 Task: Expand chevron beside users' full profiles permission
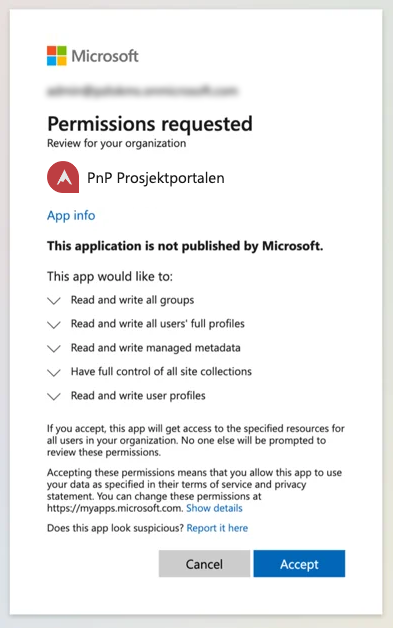coord(54,324)
